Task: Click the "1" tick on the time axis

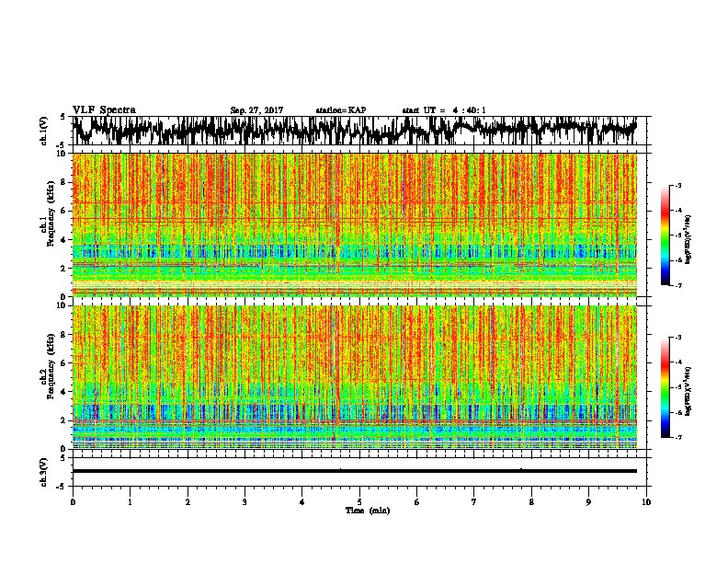Action: click(130, 502)
